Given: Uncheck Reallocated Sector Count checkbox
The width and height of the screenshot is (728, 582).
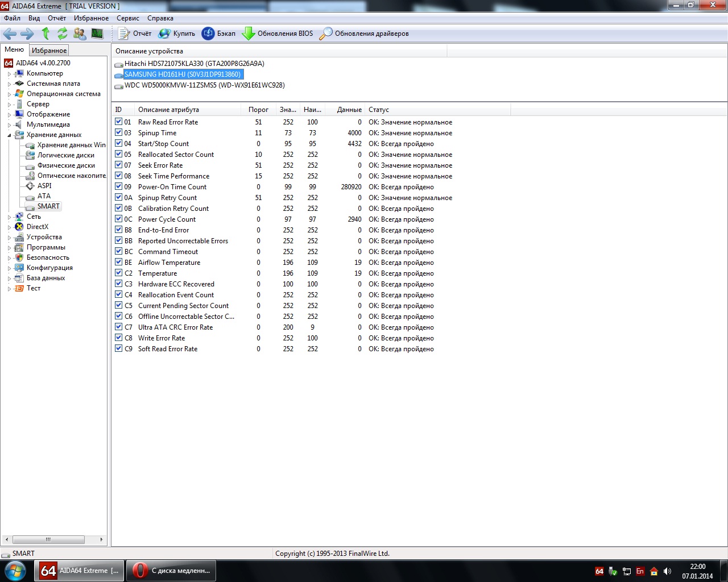Looking at the screenshot, I should click(118, 154).
